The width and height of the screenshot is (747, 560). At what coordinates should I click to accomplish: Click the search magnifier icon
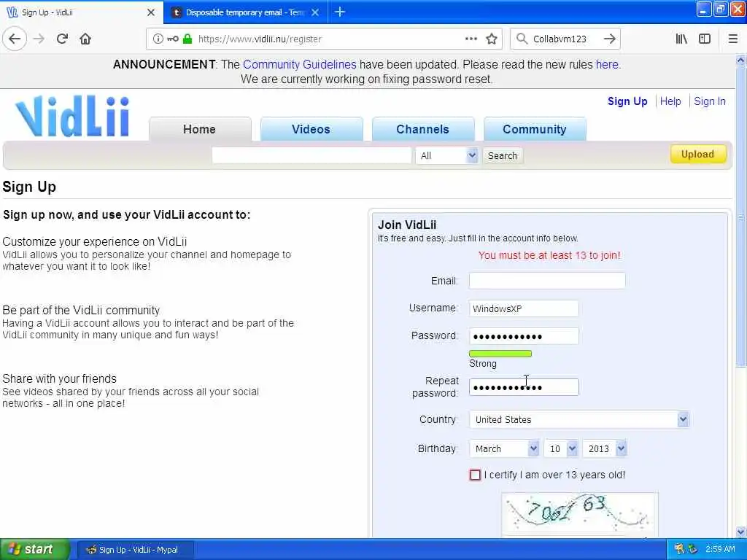pyautogui.click(x=522, y=39)
